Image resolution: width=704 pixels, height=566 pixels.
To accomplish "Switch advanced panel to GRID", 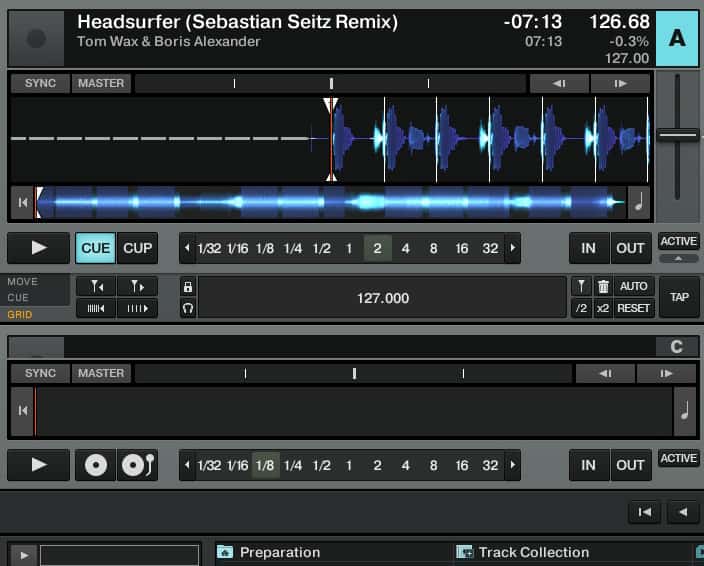I will click(20, 315).
